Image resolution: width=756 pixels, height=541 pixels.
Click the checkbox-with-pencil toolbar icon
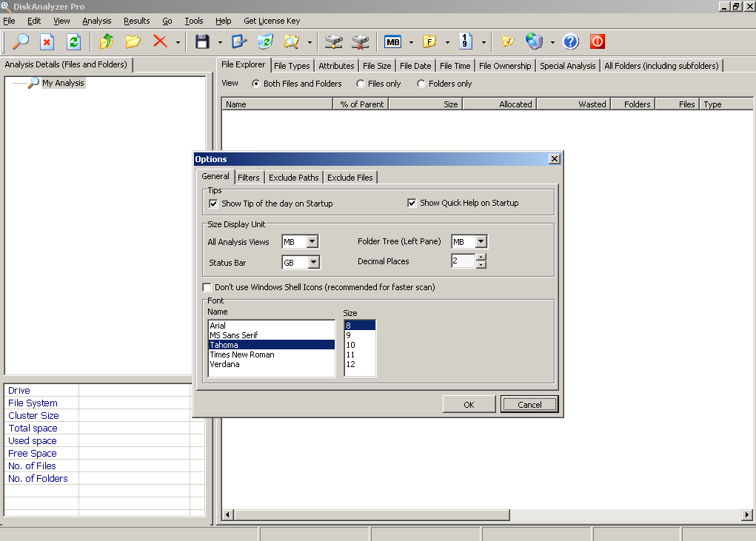(x=238, y=42)
